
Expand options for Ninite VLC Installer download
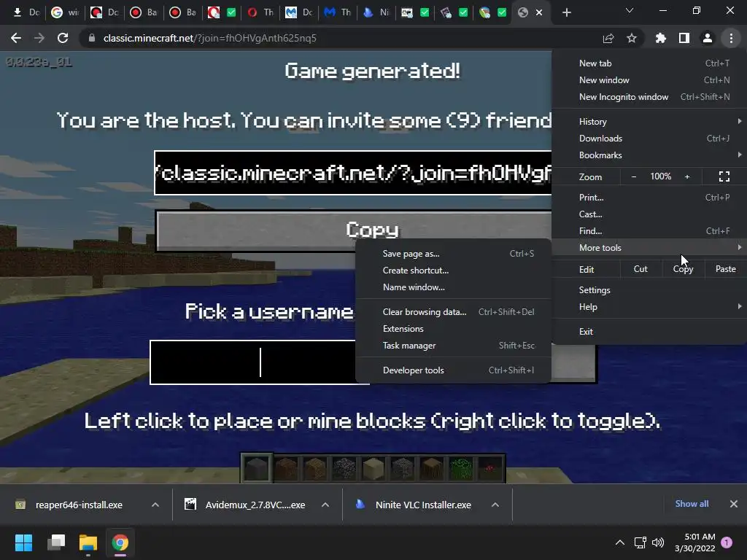pyautogui.click(x=495, y=505)
